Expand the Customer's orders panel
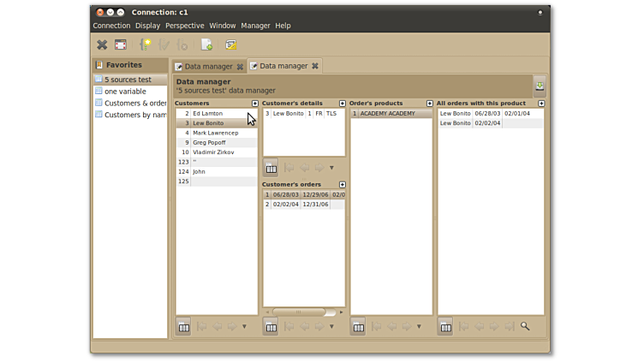The width and height of the screenshot is (644, 362). (x=343, y=185)
